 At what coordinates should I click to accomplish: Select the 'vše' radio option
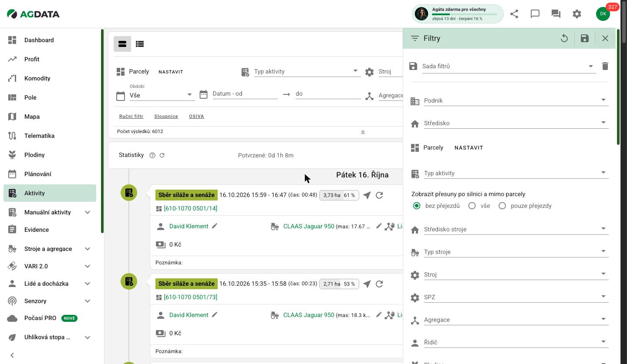click(x=472, y=206)
